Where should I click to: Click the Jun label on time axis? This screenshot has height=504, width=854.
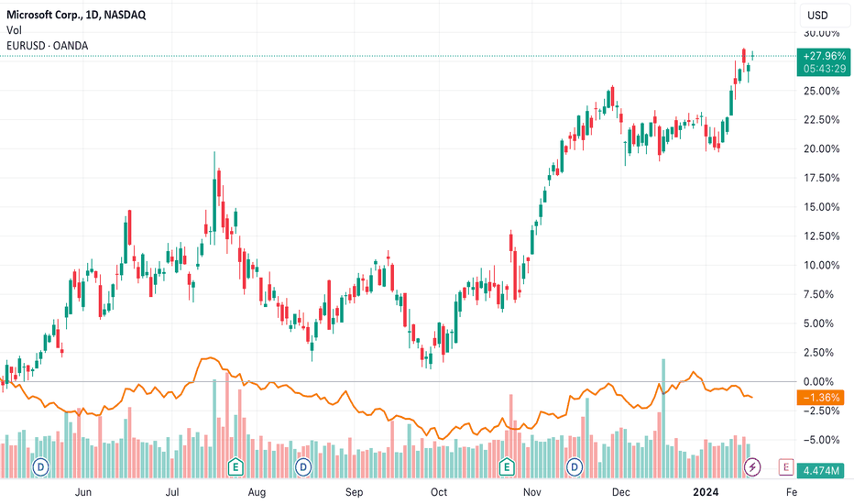[82, 492]
